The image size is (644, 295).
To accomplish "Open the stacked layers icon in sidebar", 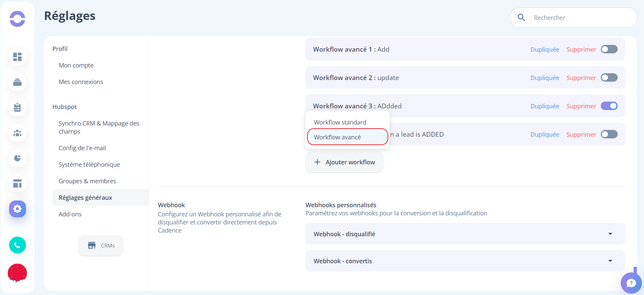I will coord(18,82).
